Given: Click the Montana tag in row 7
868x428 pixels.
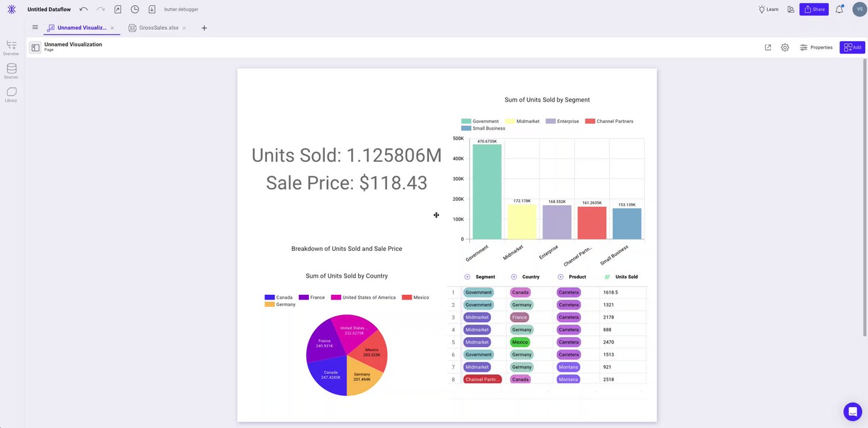Looking at the screenshot, I should [x=568, y=367].
